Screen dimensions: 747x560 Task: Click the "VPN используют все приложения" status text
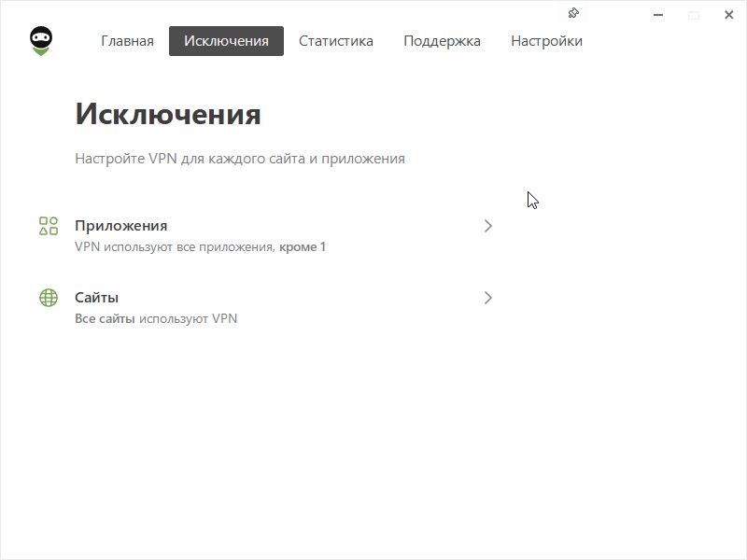point(173,245)
